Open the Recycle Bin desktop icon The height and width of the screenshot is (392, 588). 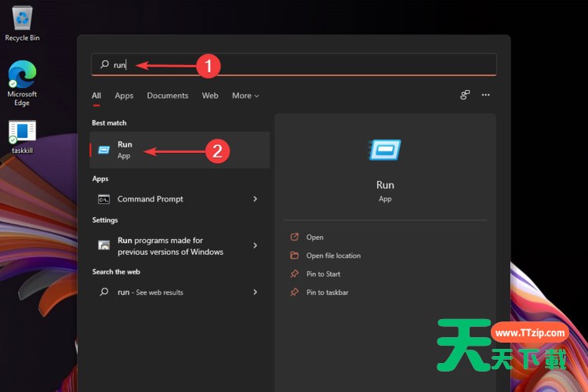point(22,19)
